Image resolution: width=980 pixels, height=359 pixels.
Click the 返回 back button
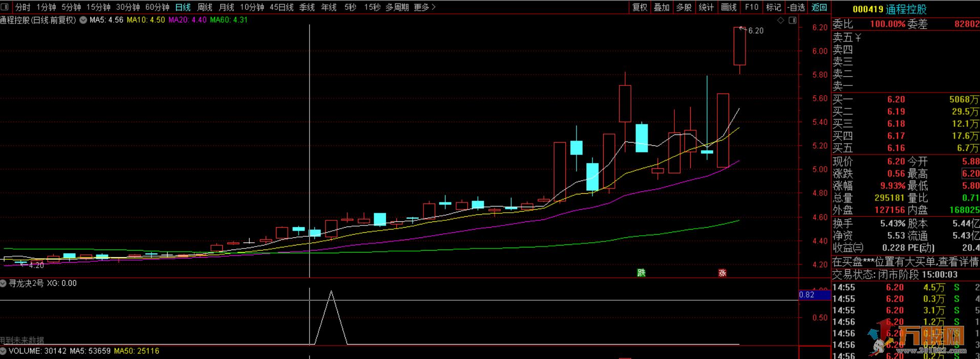[x=819, y=7]
